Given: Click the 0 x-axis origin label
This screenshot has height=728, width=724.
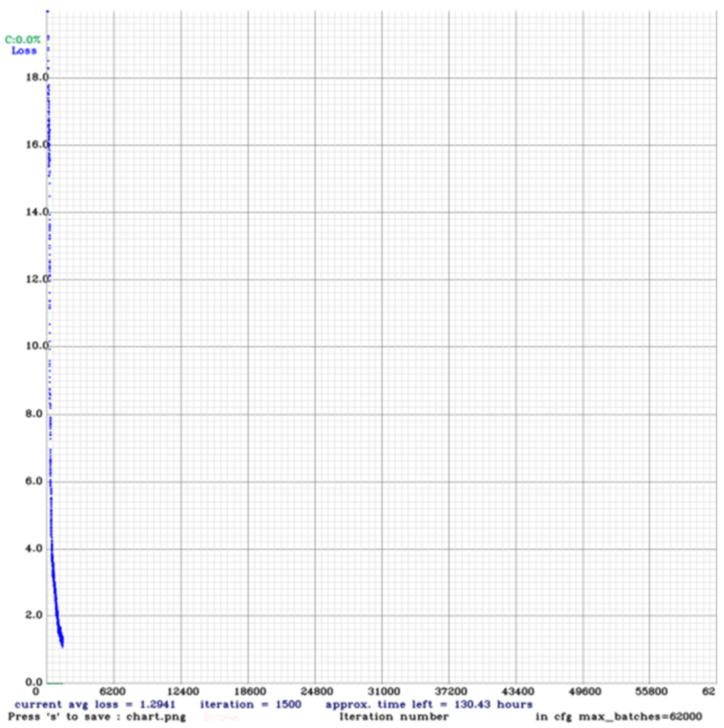Looking at the screenshot, I should 36,691.
